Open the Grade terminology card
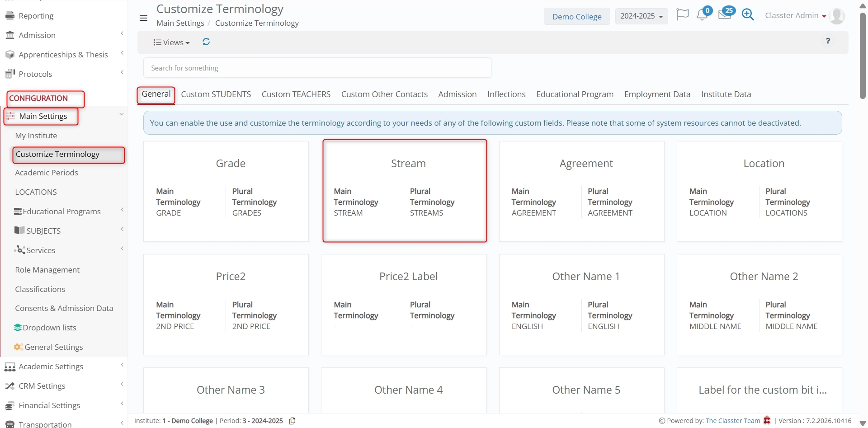 click(x=226, y=192)
